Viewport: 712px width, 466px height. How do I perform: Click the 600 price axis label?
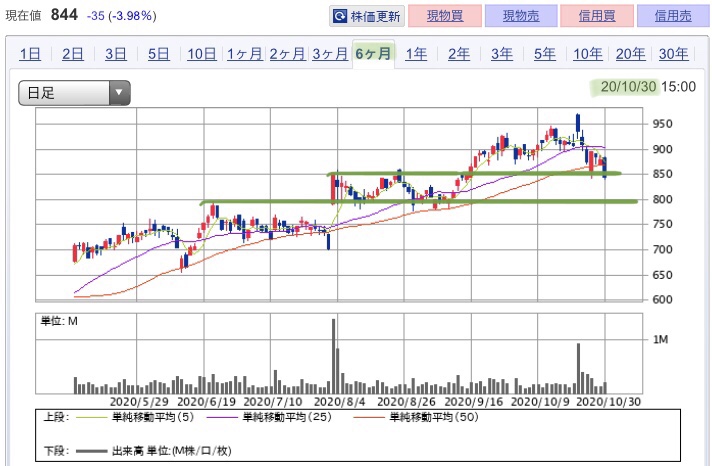coord(662,300)
